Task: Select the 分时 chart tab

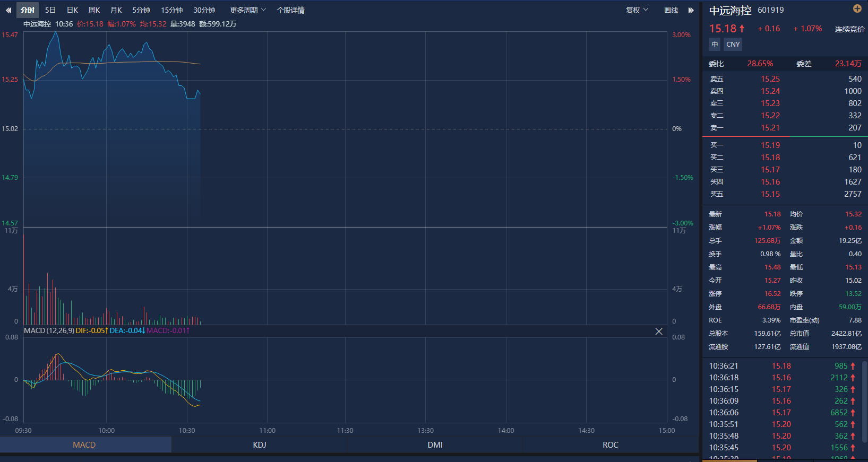Action: (28, 10)
